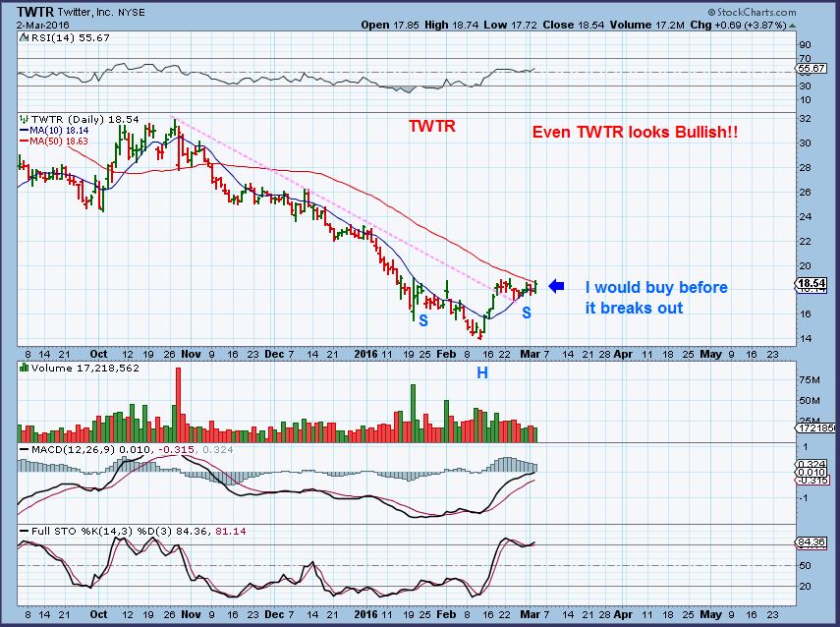Click the 55.67 RSI value tag on right axis
Screen dimensions: 840x627
click(x=811, y=69)
